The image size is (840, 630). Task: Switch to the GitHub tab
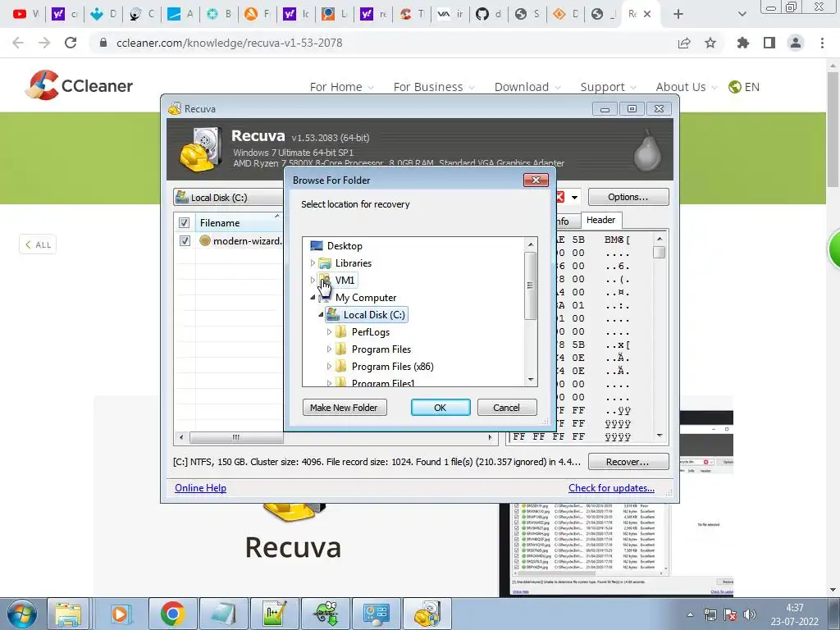pyautogui.click(x=487, y=14)
